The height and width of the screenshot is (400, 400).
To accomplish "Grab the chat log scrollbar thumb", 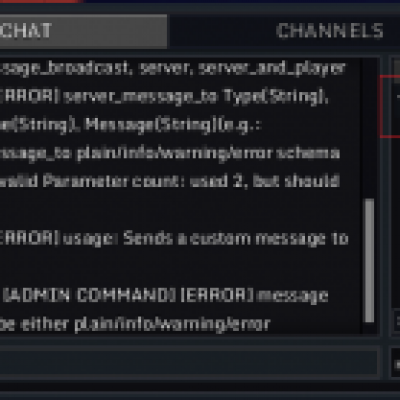I will [x=369, y=260].
